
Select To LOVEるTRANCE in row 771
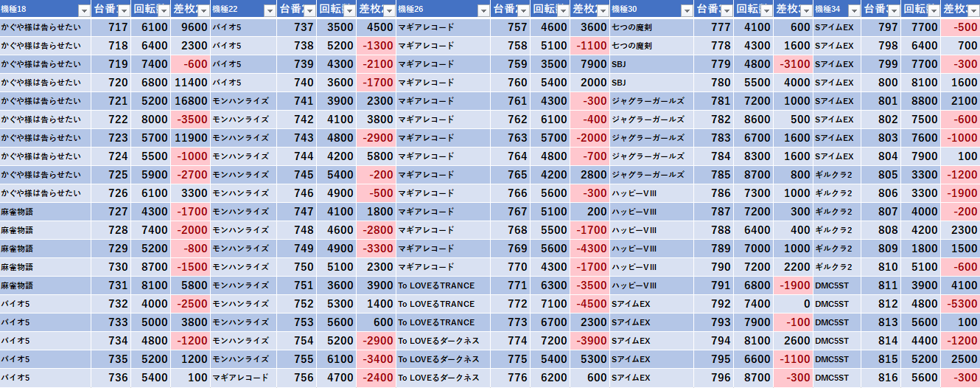click(x=444, y=285)
